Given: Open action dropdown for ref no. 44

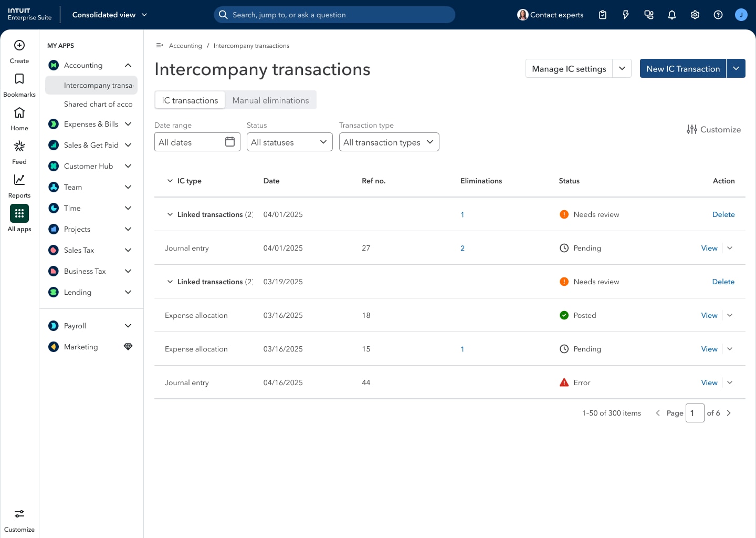Looking at the screenshot, I should 730,382.
